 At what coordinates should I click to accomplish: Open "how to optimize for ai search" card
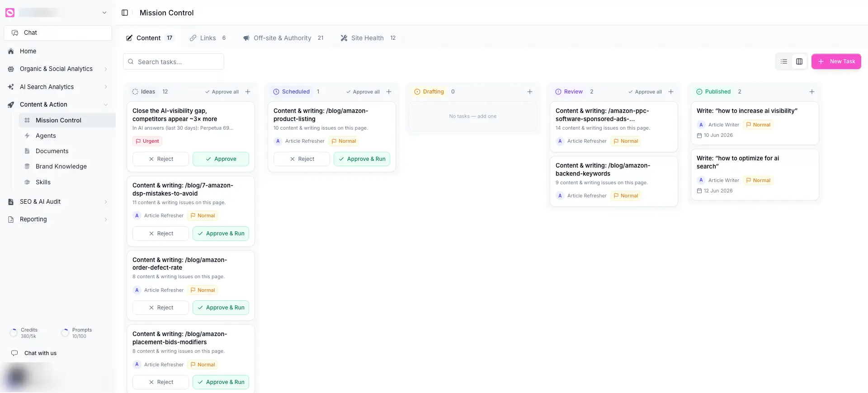coord(755,174)
